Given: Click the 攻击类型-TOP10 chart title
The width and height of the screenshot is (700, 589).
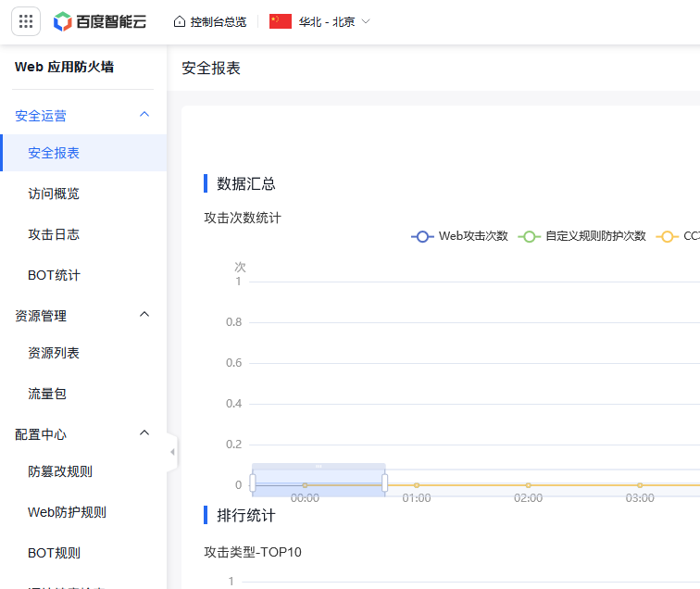Looking at the screenshot, I should pos(253,552).
